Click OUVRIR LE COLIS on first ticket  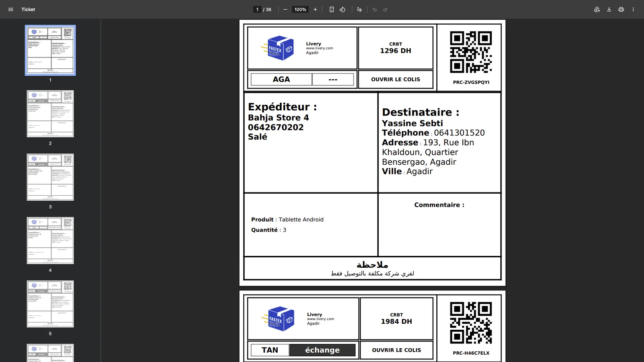pyautogui.click(x=396, y=79)
